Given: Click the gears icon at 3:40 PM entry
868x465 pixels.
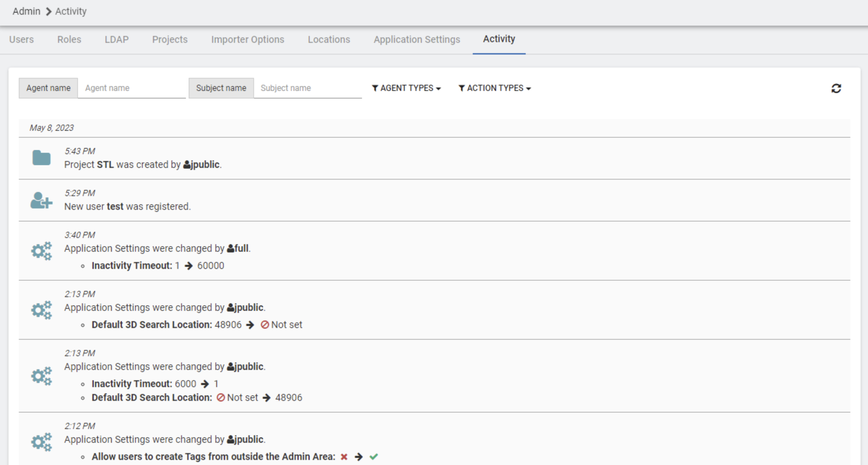Looking at the screenshot, I should pos(41,251).
